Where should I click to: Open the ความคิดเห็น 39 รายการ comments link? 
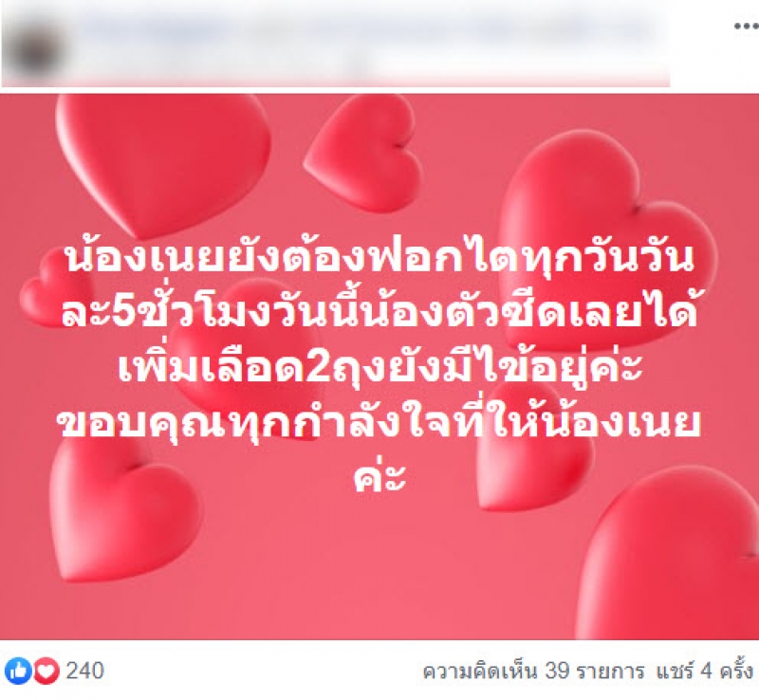click(533, 672)
